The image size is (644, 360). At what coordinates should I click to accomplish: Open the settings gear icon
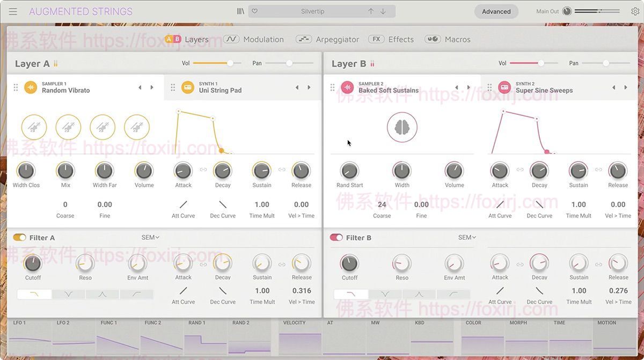click(x=635, y=11)
